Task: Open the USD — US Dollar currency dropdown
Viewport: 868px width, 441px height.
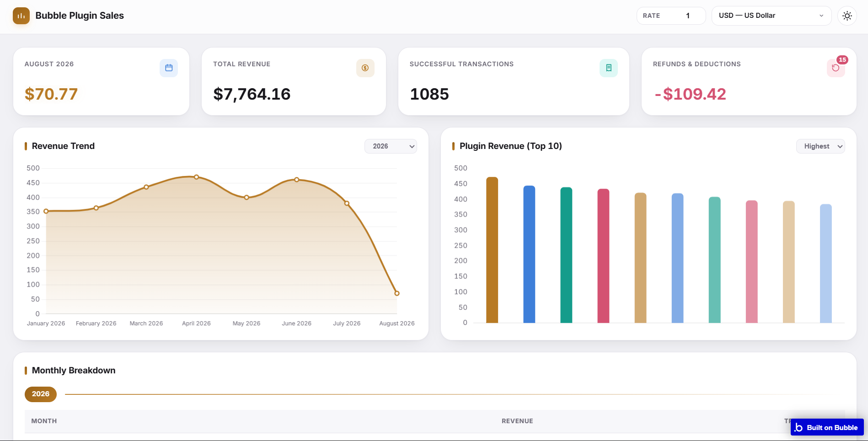Action: tap(772, 16)
